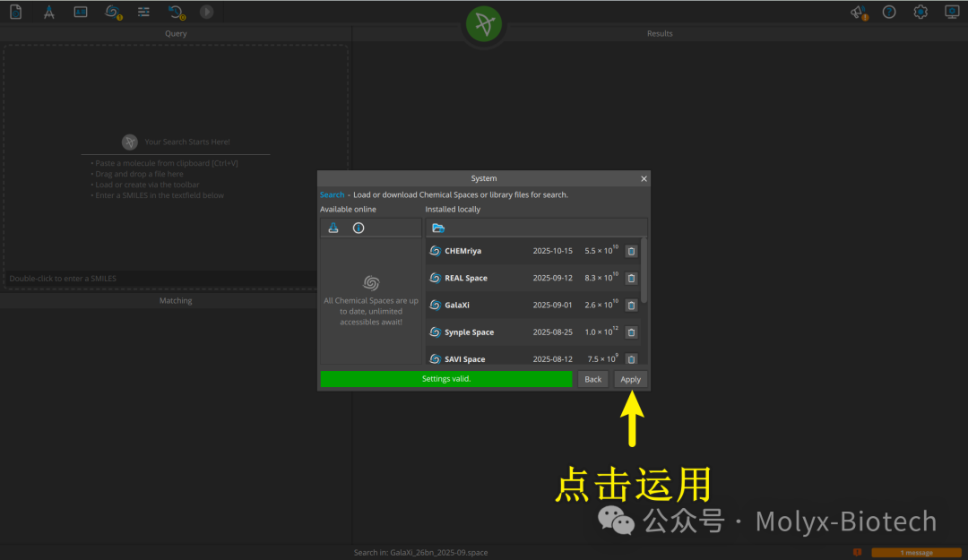Viewport: 968px width, 560px height.
Task: Click the Matching panel header
Action: tap(176, 301)
